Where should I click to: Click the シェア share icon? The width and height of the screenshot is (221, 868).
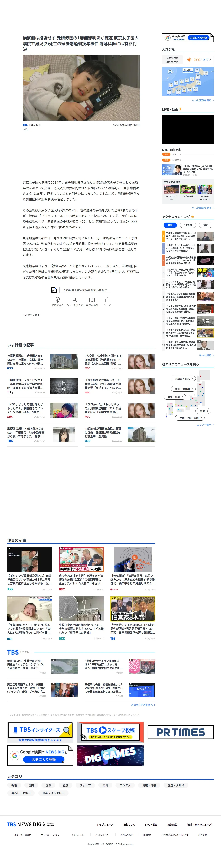(107, 299)
